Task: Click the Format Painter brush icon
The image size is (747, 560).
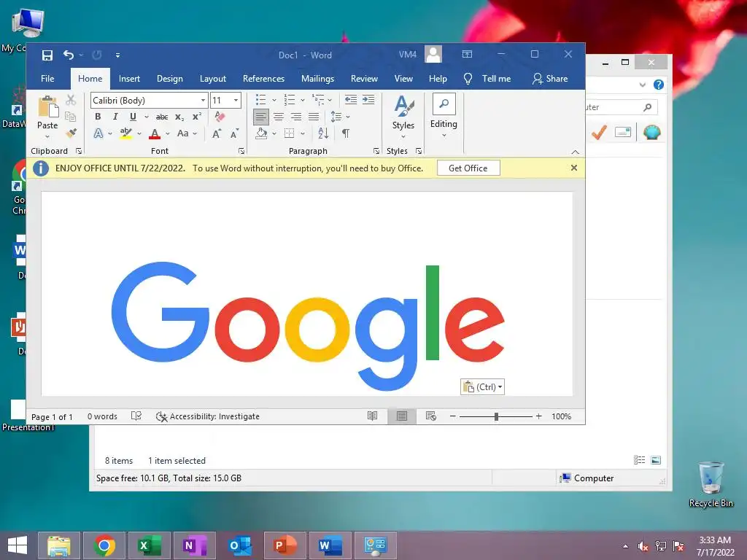Action: tap(71, 133)
